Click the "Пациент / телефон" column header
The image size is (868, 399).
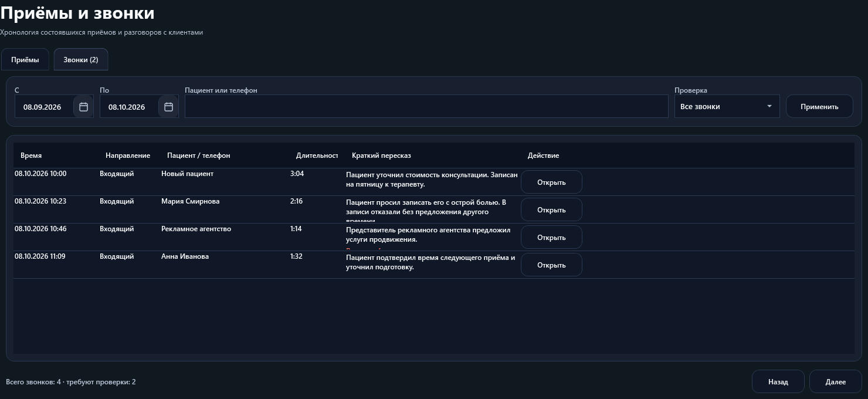click(x=199, y=155)
